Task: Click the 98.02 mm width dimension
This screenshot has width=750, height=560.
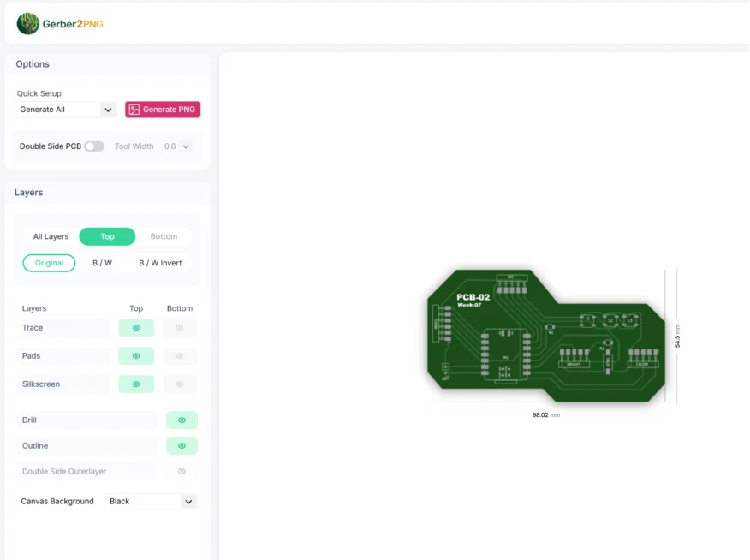Action: (x=545, y=414)
